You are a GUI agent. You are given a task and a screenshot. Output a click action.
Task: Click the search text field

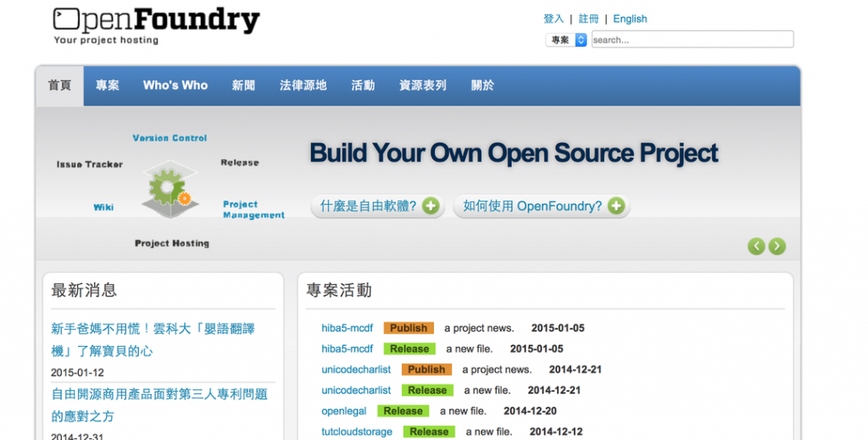pyautogui.click(x=693, y=39)
